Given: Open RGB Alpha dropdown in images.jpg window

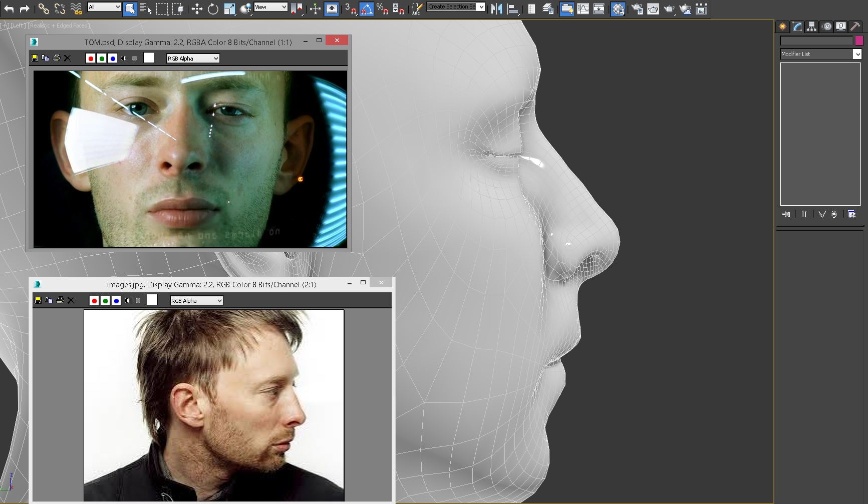Looking at the screenshot, I should [x=196, y=301].
